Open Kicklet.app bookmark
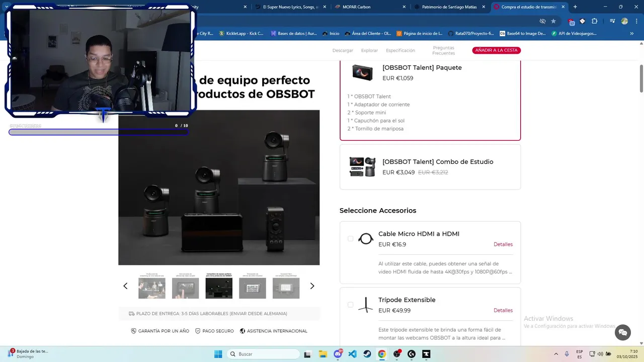Image resolution: width=644 pixels, height=362 pixels. pyautogui.click(x=241, y=34)
